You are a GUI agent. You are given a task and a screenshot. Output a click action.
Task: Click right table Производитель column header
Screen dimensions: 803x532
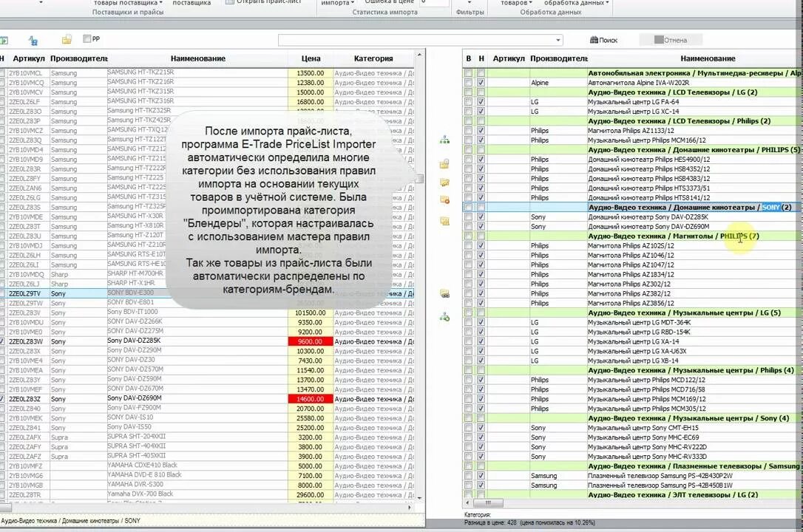(x=559, y=58)
